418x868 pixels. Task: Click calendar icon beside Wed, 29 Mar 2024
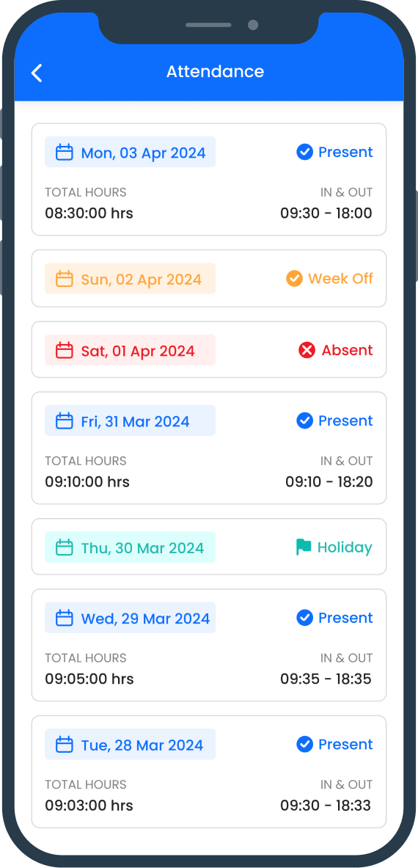pos(65,619)
